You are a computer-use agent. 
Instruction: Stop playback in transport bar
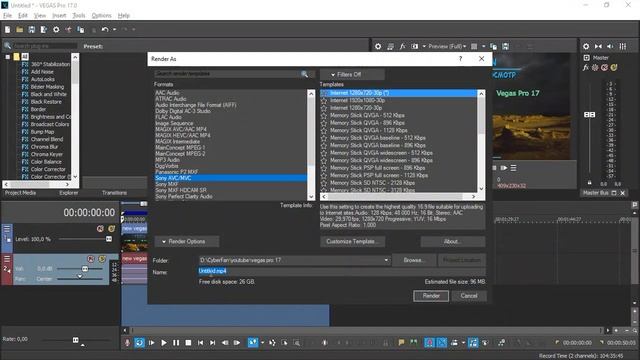(188, 342)
